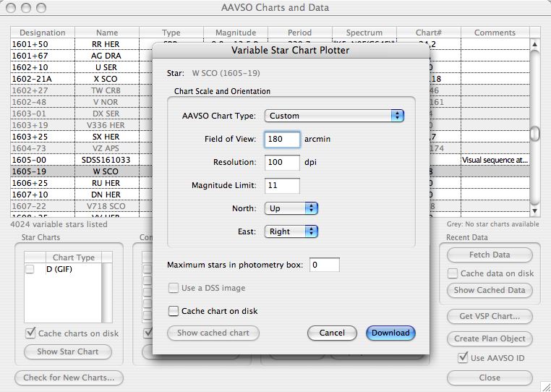Viewport: 551px width, 392px height.
Task: Select the RR HER row
Action: [x=270, y=44]
